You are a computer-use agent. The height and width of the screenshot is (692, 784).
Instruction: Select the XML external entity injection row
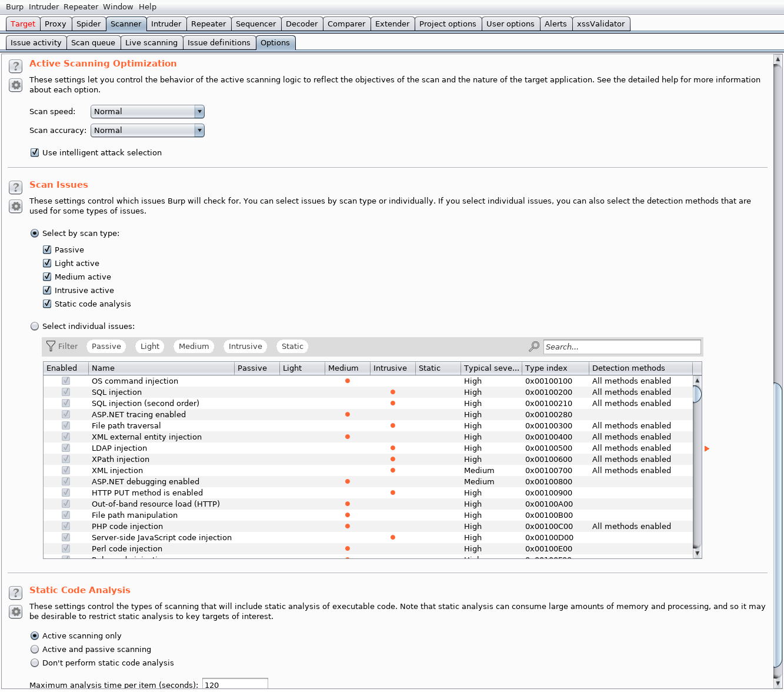pos(368,437)
